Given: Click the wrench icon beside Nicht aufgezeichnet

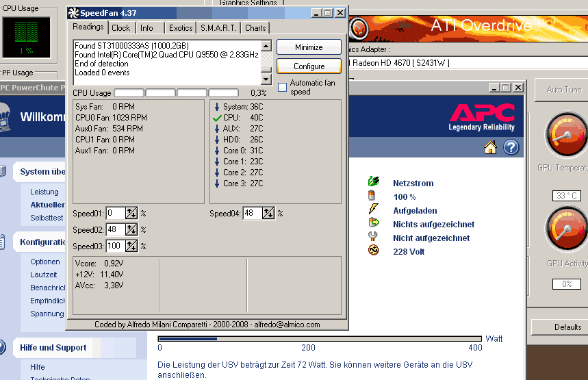Looking at the screenshot, I should (372, 236).
